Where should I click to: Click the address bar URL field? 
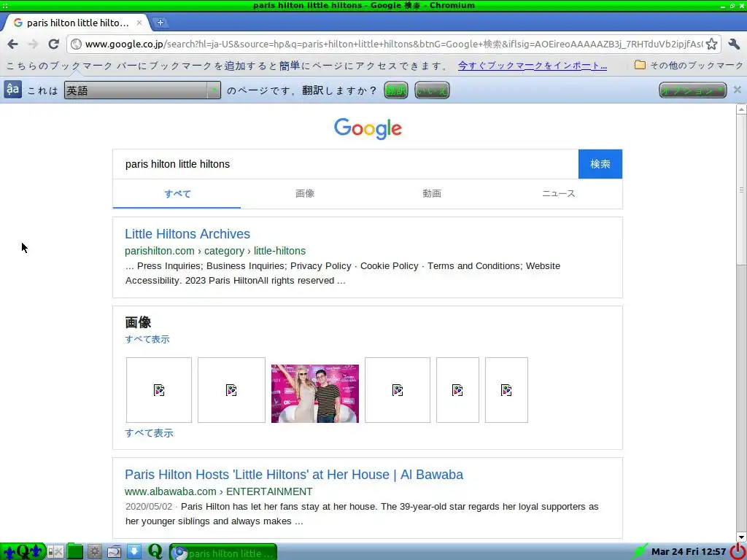pyautogui.click(x=393, y=44)
